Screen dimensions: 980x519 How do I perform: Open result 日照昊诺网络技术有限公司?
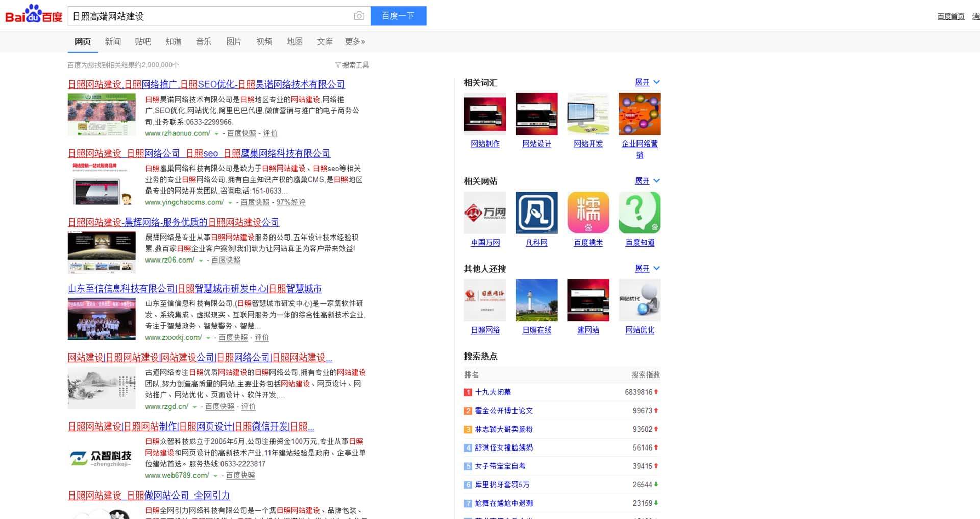point(206,84)
